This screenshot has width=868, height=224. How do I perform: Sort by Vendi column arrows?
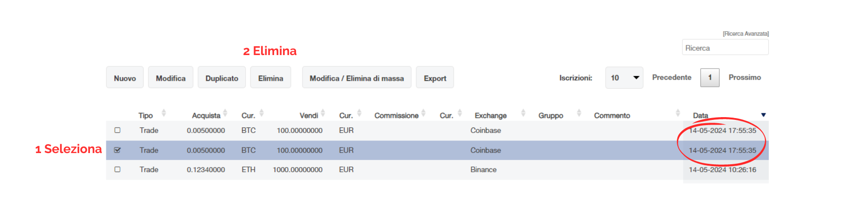point(323,113)
